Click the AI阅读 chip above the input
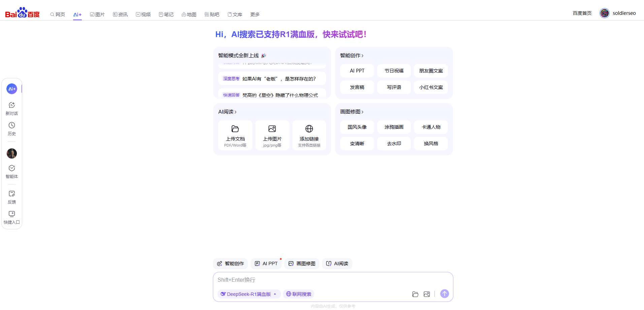This screenshot has height=310, width=644. pos(337,263)
